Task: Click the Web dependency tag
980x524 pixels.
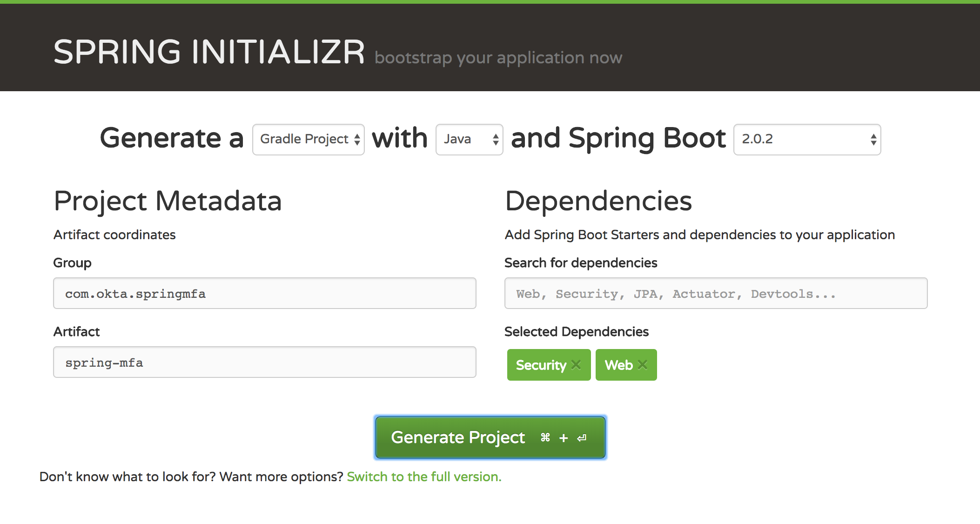Action: (x=618, y=365)
